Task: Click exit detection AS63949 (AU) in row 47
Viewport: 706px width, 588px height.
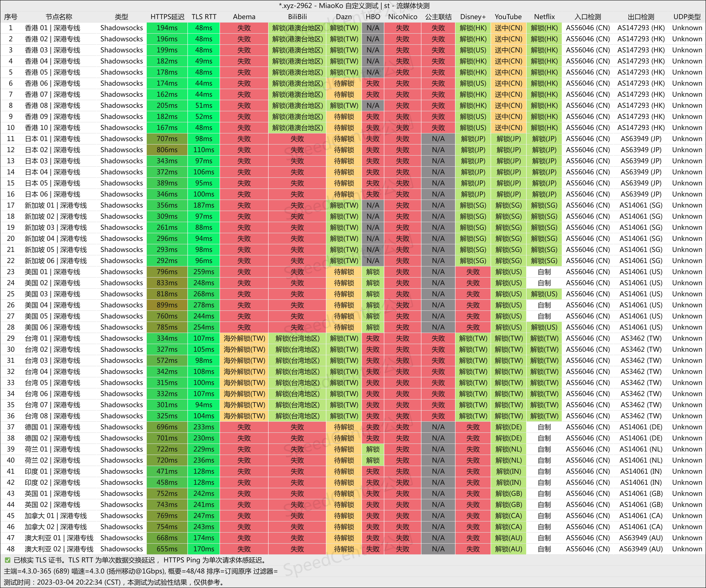Action: point(641,538)
